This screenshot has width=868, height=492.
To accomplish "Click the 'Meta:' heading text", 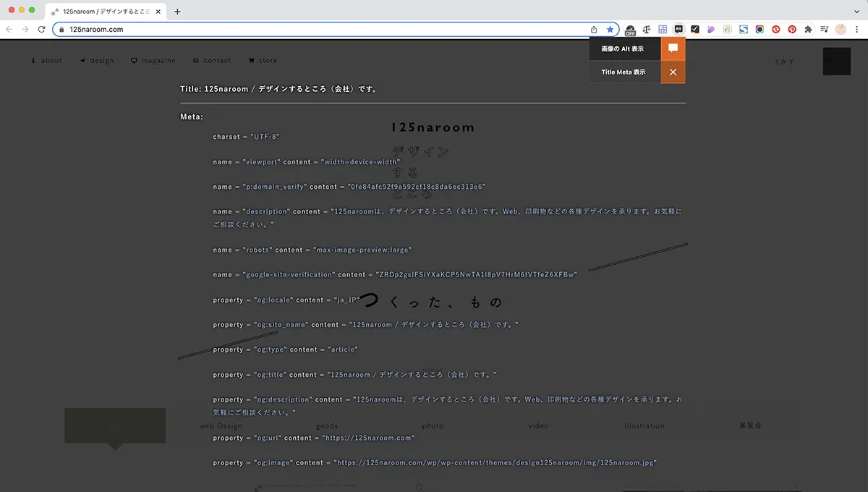I will click(x=192, y=116).
